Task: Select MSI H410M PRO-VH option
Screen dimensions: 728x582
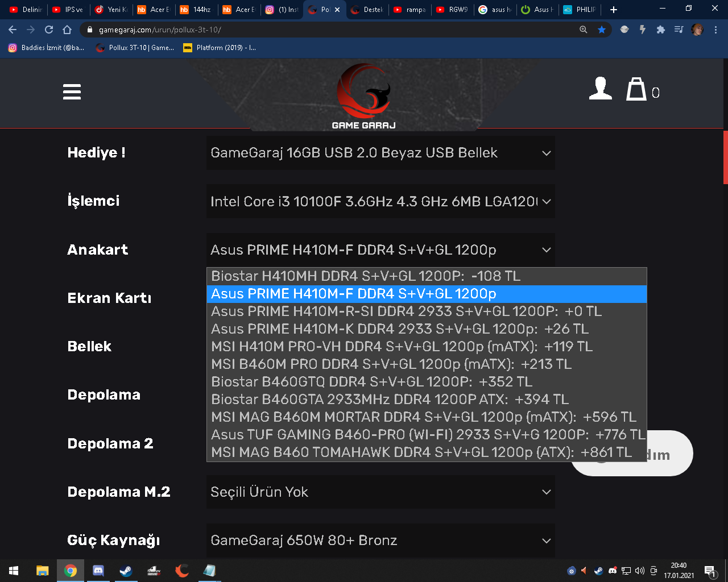Action: [x=427, y=347]
